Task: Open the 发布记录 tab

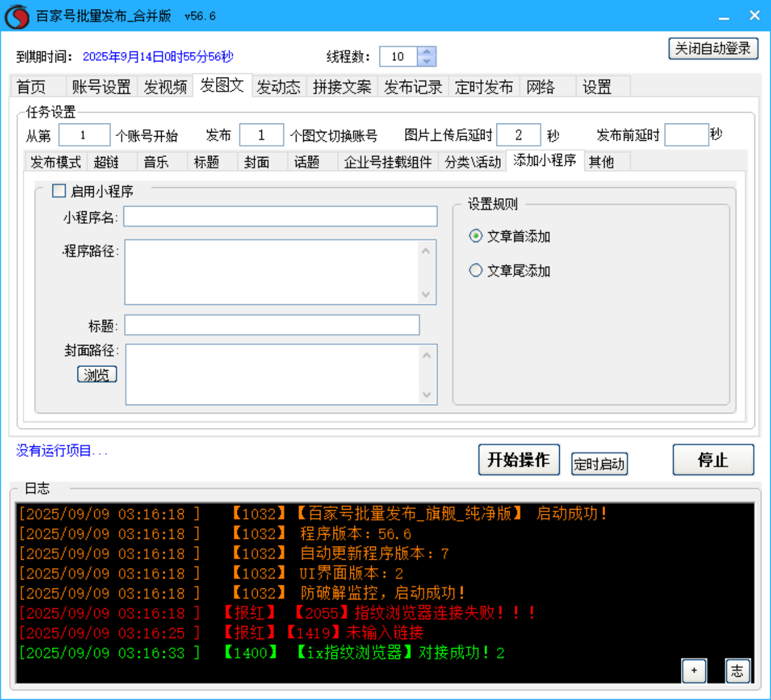Action: [412, 87]
